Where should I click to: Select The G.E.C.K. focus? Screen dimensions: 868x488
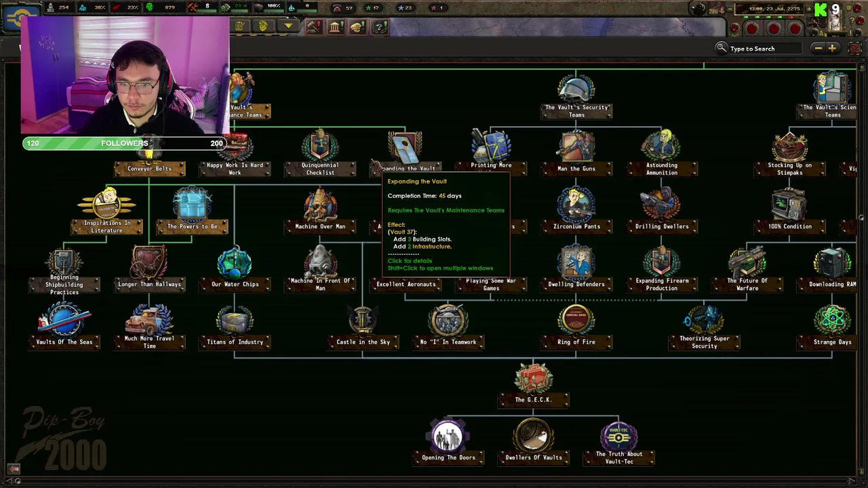pos(534,384)
